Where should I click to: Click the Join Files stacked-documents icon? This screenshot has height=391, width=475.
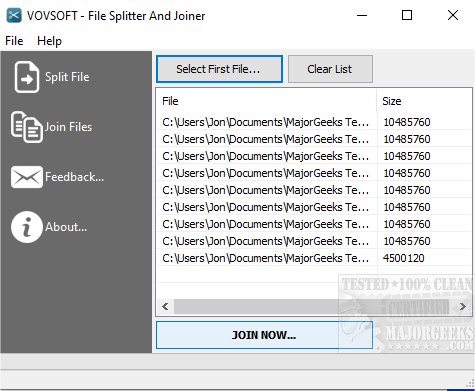pyautogui.click(x=27, y=127)
